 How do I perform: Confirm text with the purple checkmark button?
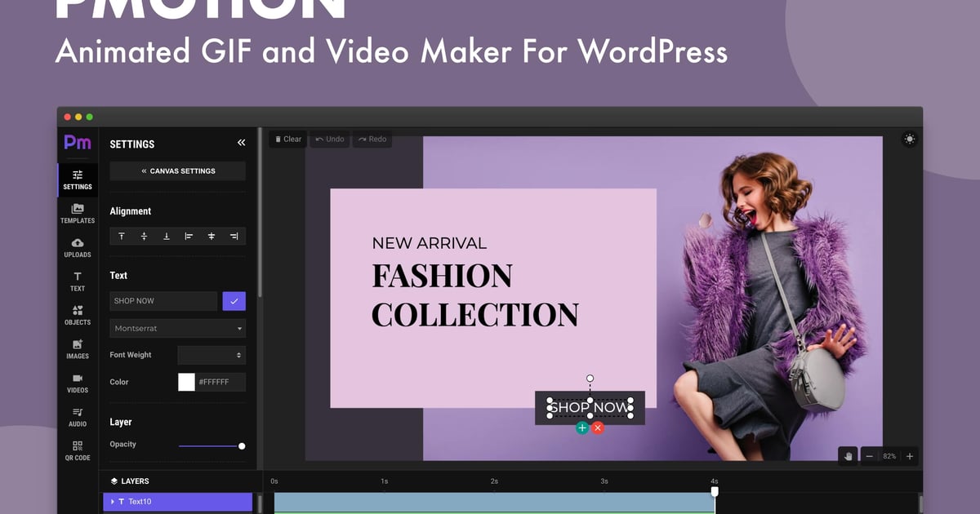tap(234, 301)
